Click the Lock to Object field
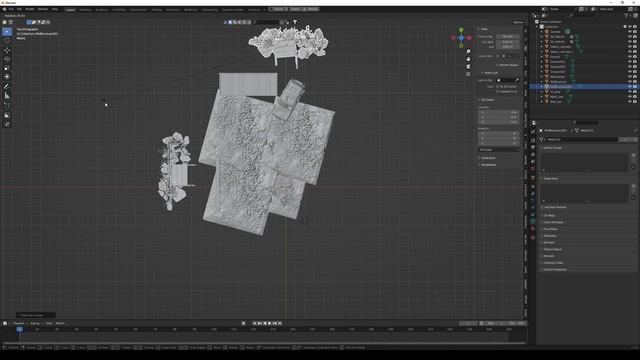The image size is (640, 360). click(507, 80)
